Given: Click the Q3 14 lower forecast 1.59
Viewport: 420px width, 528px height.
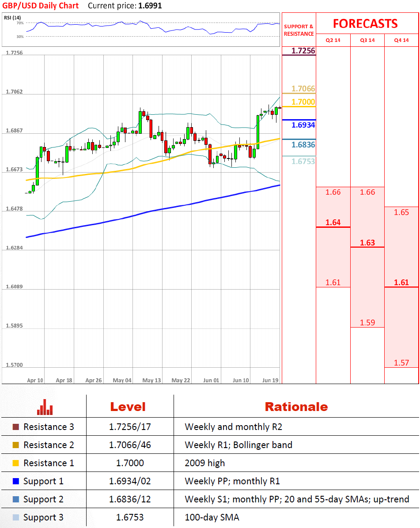Looking at the screenshot, I should (367, 323).
